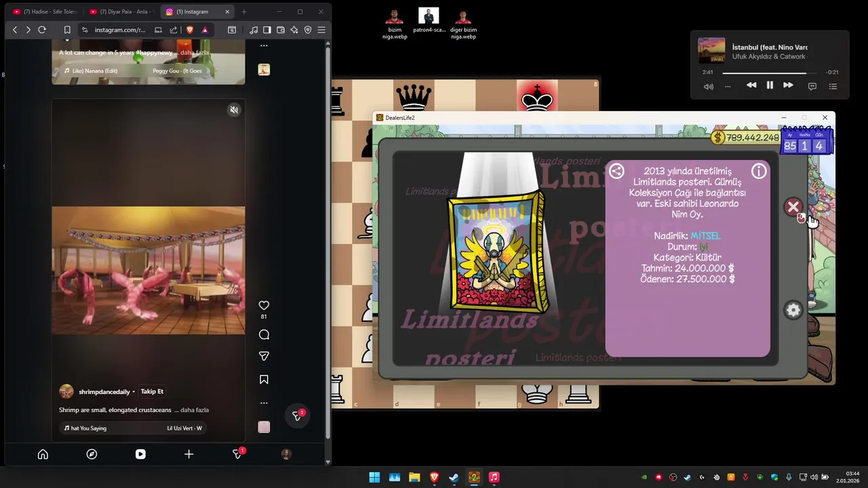Close the item detail panel in DealersLife2

793,207
